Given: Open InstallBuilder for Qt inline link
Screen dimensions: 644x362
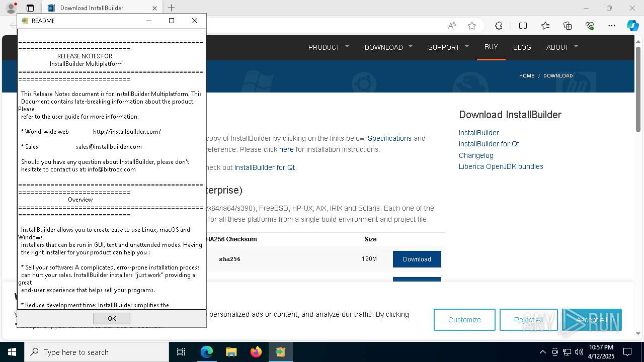Looking at the screenshot, I should (265, 167).
